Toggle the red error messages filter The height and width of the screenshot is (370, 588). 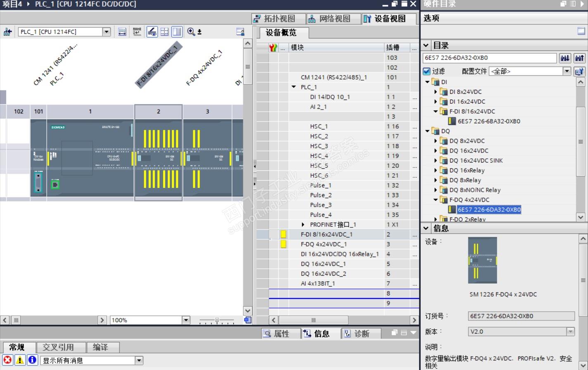tap(7, 360)
